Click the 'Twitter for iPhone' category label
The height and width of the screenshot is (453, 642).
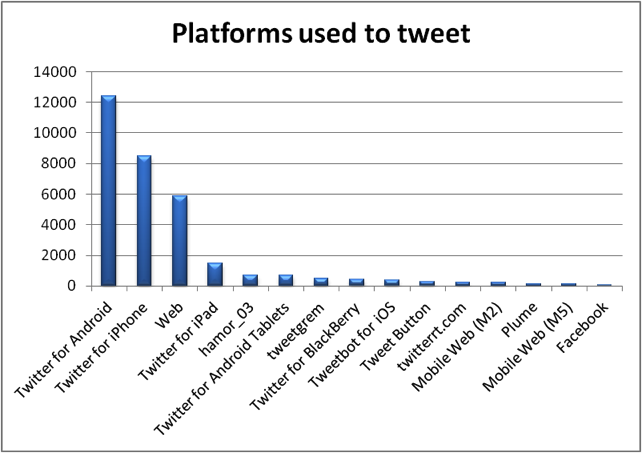[101, 348]
